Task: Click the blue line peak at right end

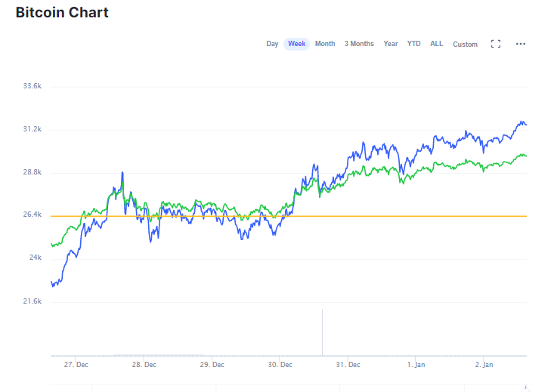Action: click(521, 122)
